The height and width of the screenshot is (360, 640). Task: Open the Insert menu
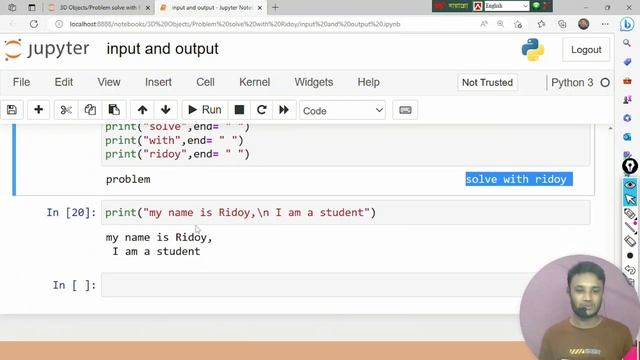tap(158, 82)
